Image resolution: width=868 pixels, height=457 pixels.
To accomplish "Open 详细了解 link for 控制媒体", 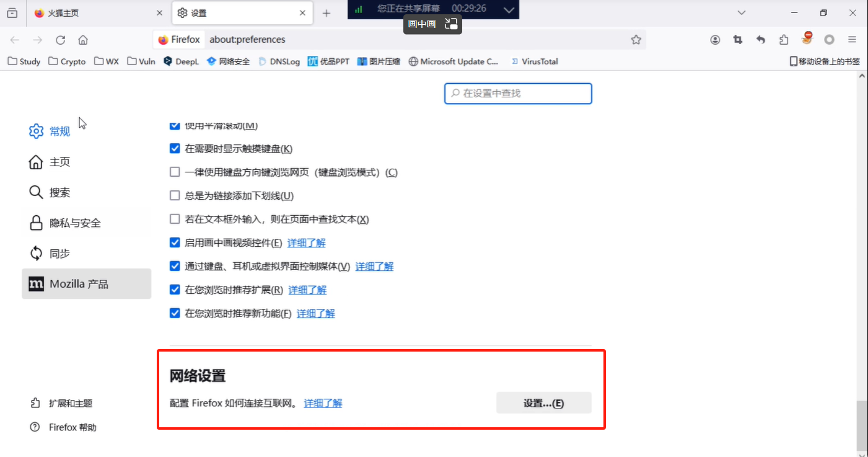I will coord(374,267).
